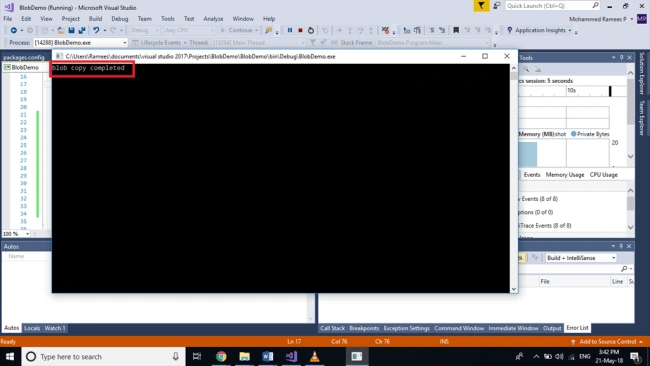
Task: Open the Any CPU platform dropdown
Action: (x=189, y=30)
